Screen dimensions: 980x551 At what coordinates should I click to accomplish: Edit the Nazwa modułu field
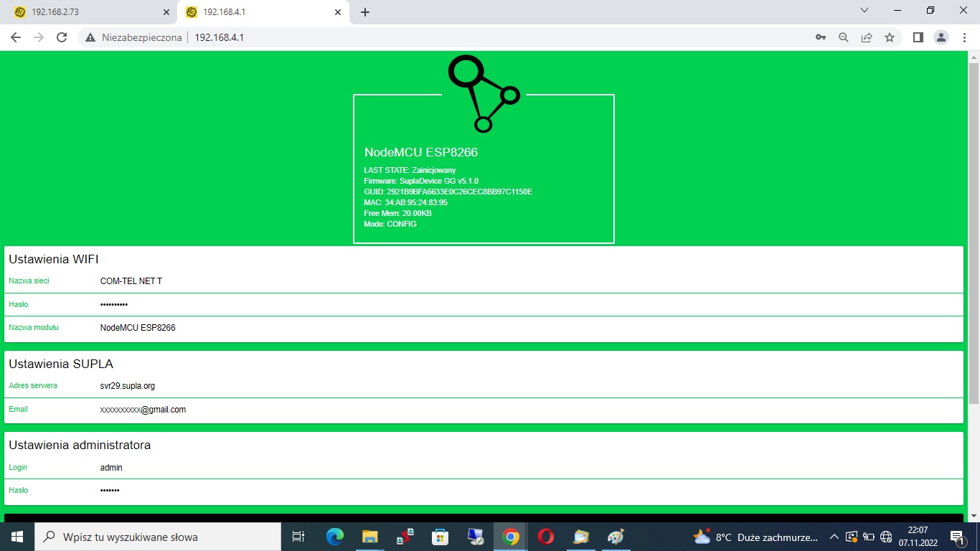click(529, 328)
